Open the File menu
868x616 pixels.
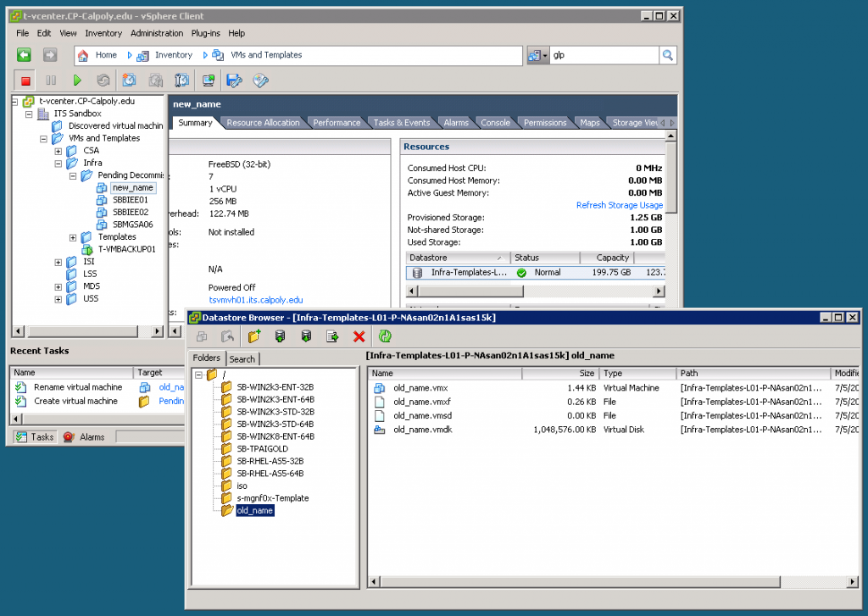22,33
